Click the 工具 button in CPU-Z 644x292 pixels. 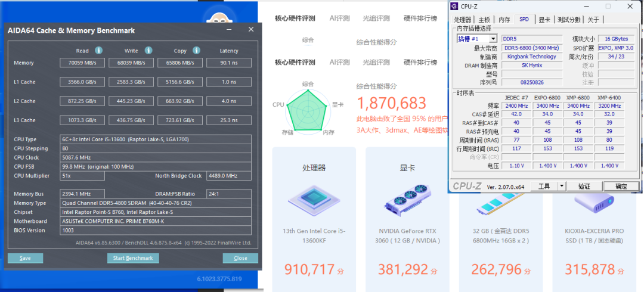(544, 186)
